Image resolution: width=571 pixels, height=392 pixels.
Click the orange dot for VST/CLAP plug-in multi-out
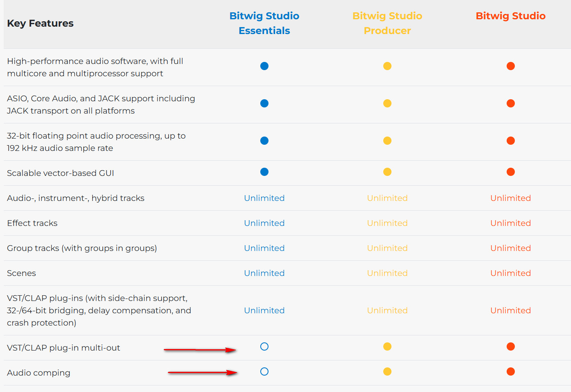[x=511, y=346]
